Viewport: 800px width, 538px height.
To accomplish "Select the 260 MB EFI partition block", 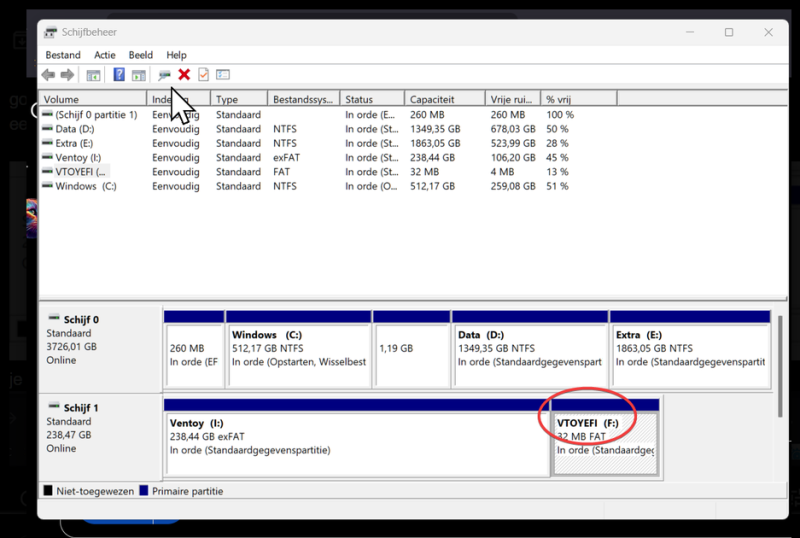I will point(194,350).
